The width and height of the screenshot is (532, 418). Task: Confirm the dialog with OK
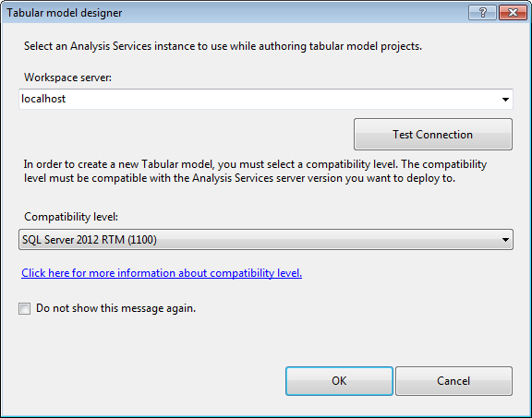coord(339,381)
